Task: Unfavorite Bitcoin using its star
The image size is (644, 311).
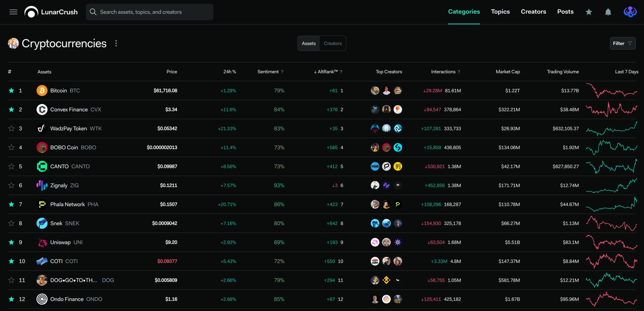Action: coord(11,91)
